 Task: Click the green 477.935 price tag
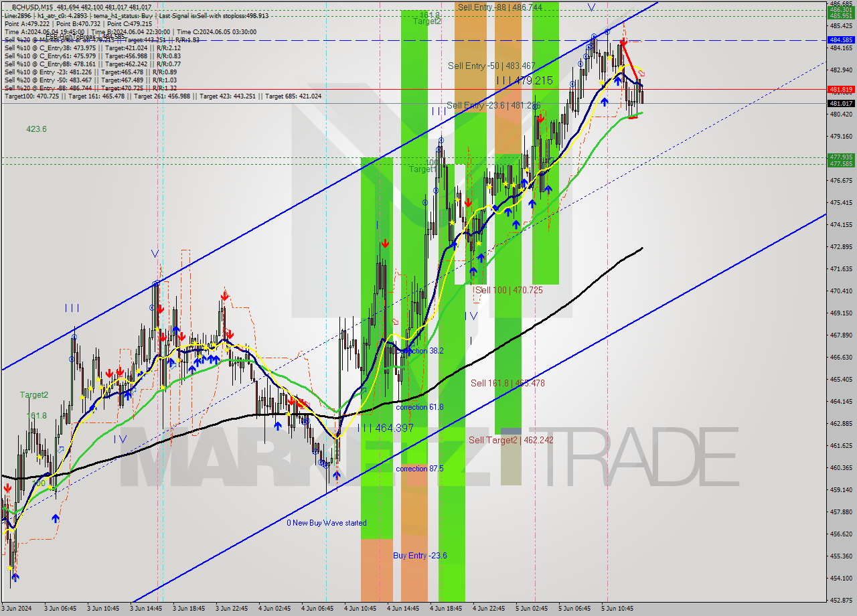pyautogui.click(x=842, y=157)
